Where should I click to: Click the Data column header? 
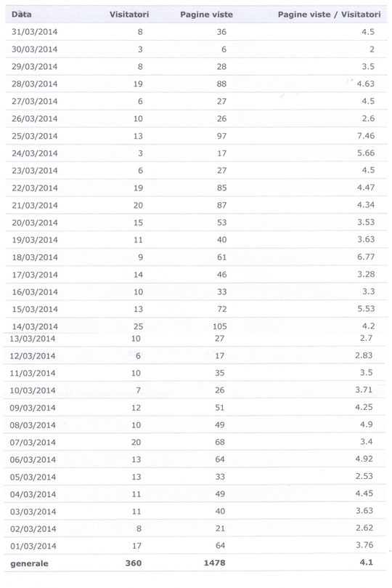21,15
